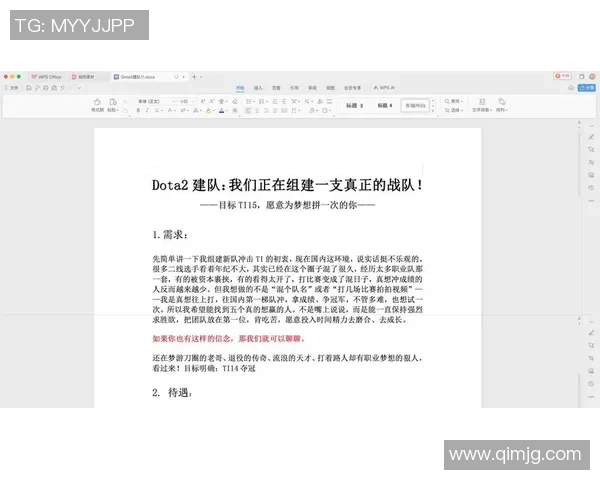Click the borders icon in paragraph group

pos(324,110)
